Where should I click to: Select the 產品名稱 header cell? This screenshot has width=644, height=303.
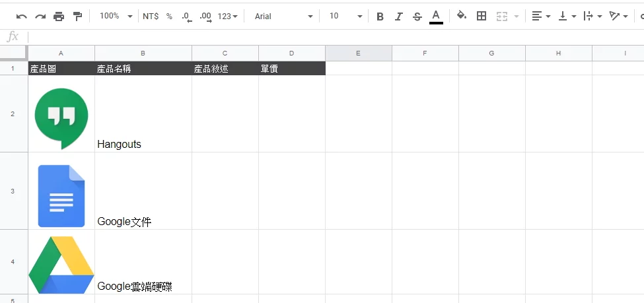click(x=143, y=68)
